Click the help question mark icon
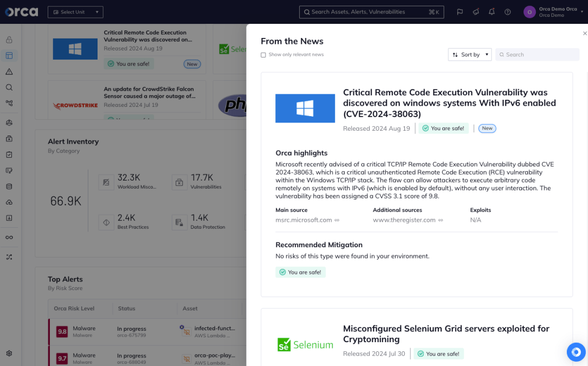 [507, 12]
